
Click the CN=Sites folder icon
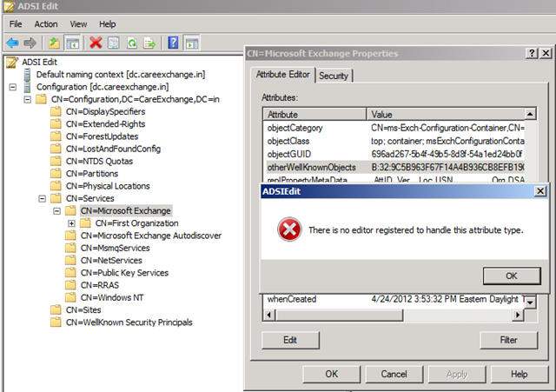click(56, 309)
